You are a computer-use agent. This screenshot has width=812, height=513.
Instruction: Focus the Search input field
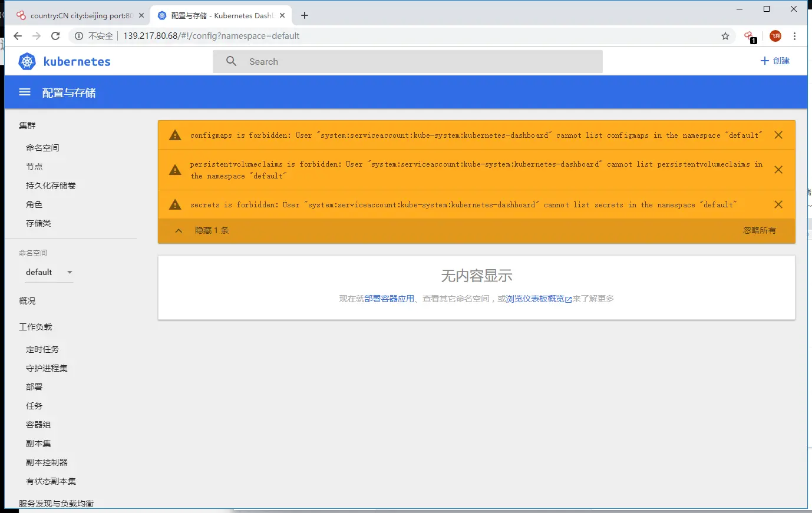pyautogui.click(x=408, y=61)
